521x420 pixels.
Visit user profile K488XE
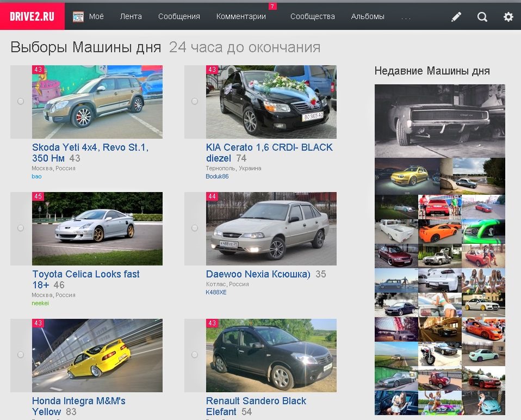coord(216,292)
